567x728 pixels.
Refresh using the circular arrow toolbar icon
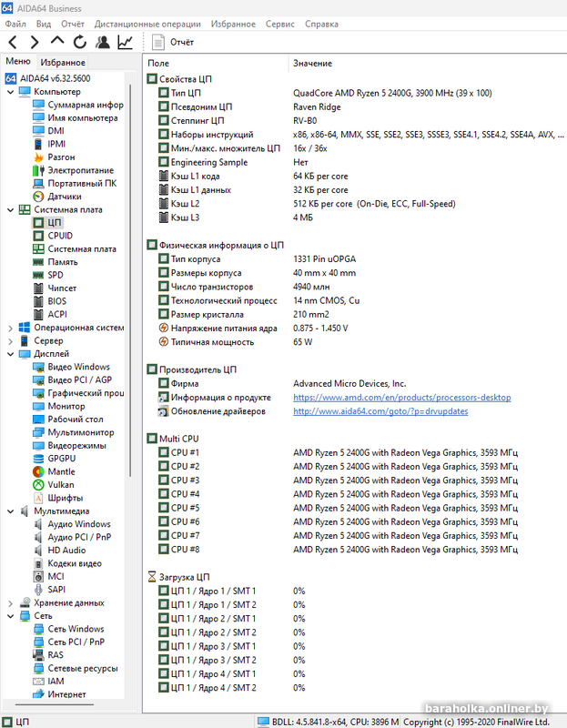[80, 42]
